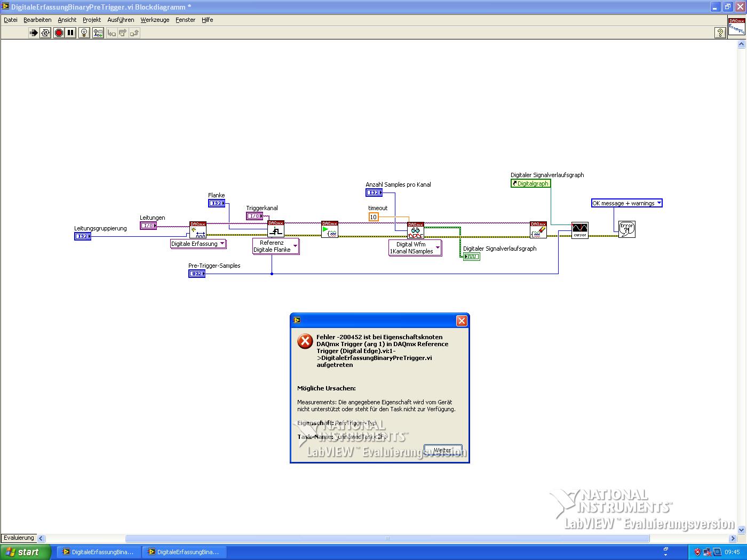Image resolution: width=747 pixels, height=560 pixels.
Task: Click the Weiter button in error dialog
Action: [x=443, y=450]
